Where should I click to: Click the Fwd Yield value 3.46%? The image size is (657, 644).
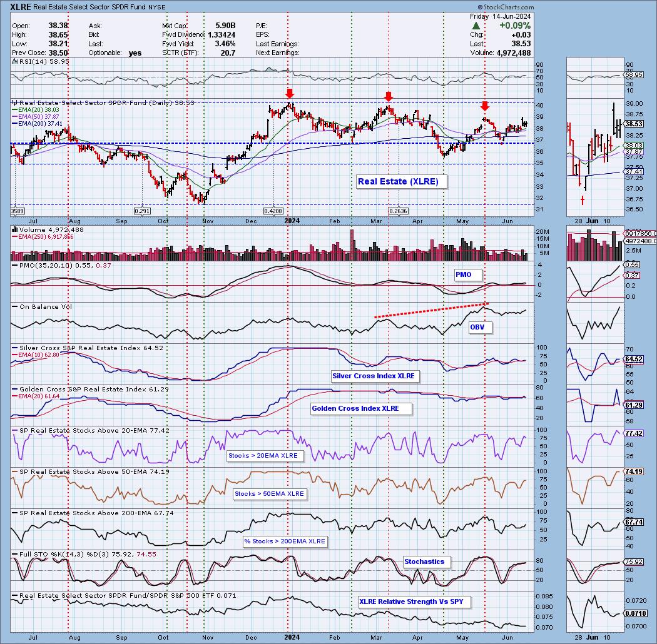tap(225, 44)
